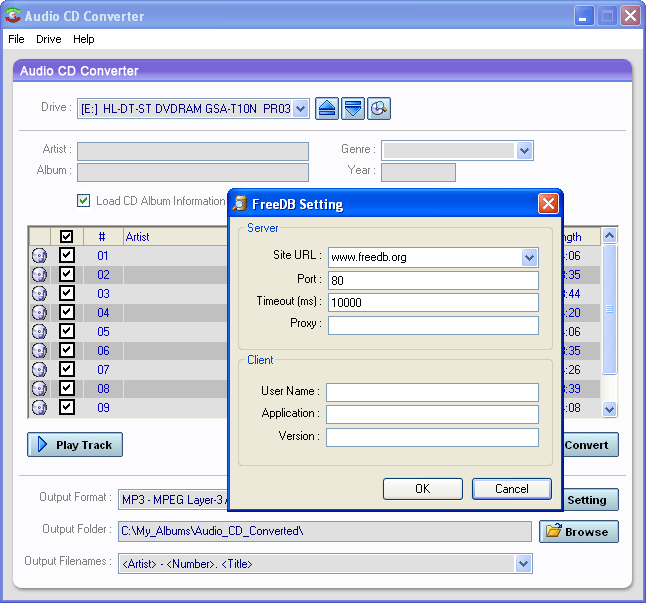Screen dimensions: 646x603
Task: Open the Genre dropdown
Action: click(524, 150)
